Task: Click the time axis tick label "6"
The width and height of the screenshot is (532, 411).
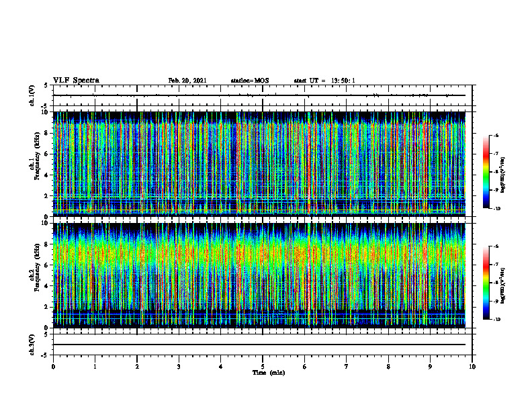Action: (x=305, y=367)
